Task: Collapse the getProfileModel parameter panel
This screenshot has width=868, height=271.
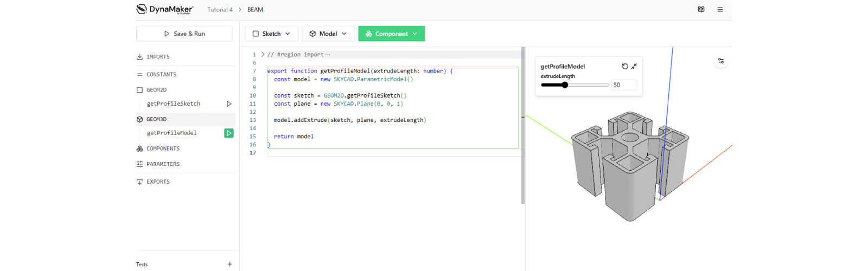Action: (x=634, y=66)
